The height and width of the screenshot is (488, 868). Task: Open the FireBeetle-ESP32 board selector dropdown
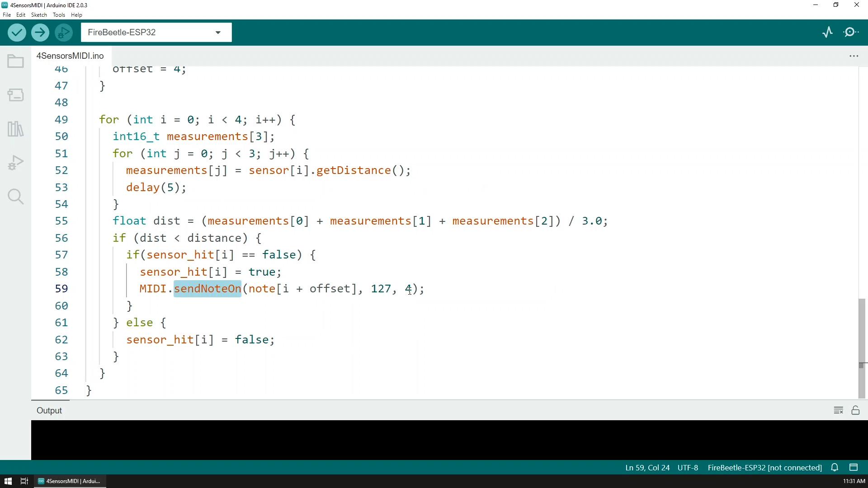156,33
